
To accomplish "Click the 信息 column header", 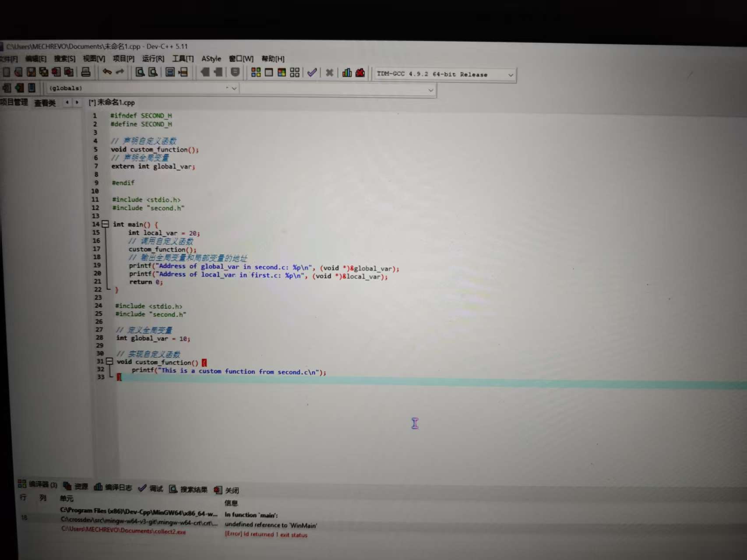I will 231,503.
